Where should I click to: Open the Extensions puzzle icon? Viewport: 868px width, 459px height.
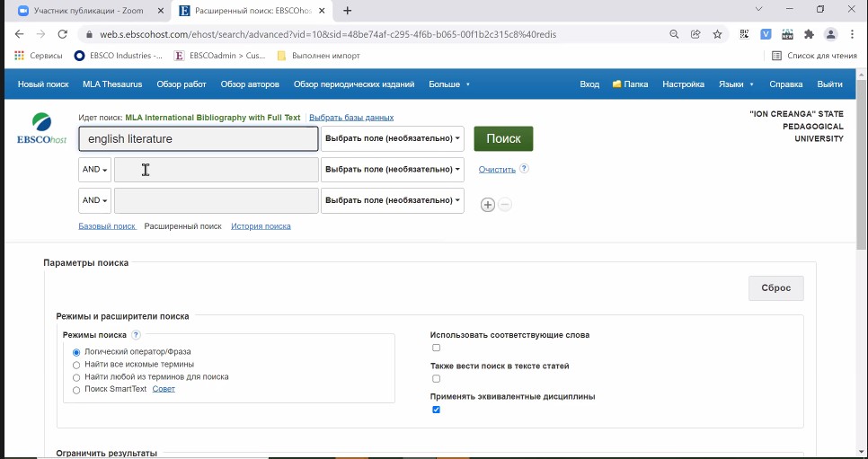[809, 34]
